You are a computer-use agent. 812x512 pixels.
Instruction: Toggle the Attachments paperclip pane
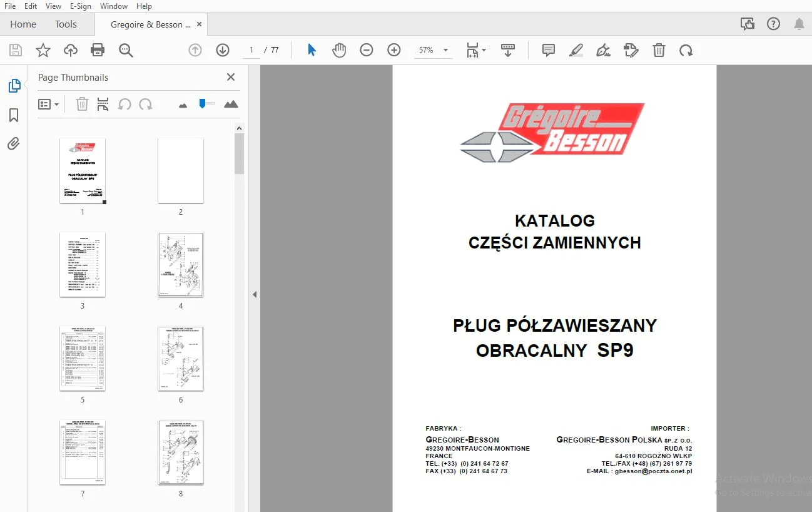tap(14, 144)
